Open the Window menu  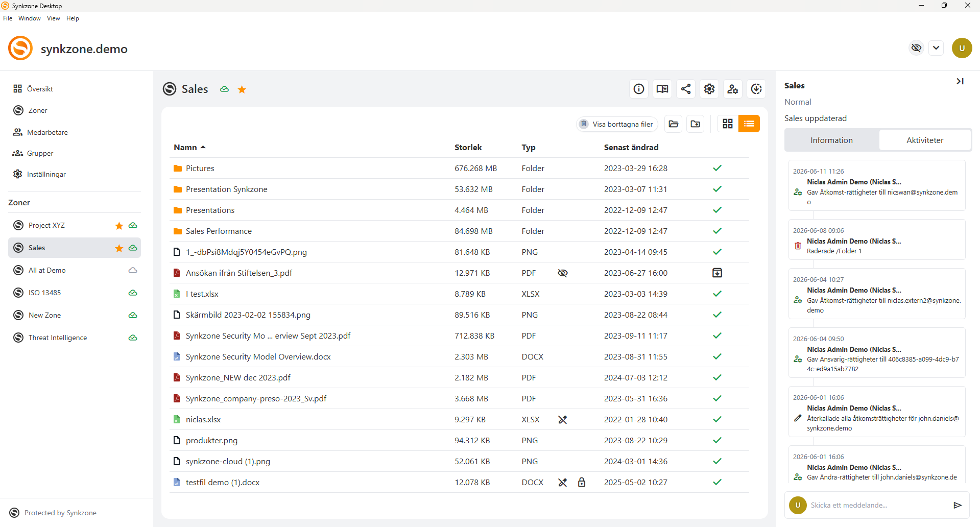pos(30,18)
